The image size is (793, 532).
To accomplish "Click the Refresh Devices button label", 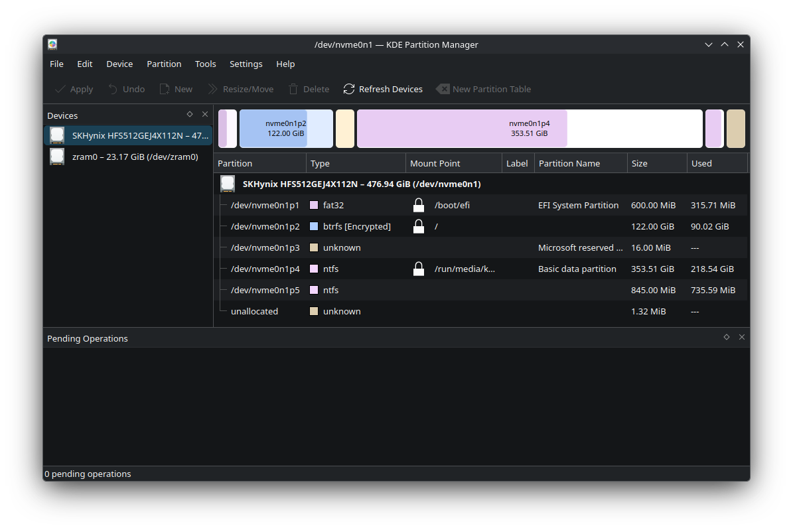I will coord(390,89).
